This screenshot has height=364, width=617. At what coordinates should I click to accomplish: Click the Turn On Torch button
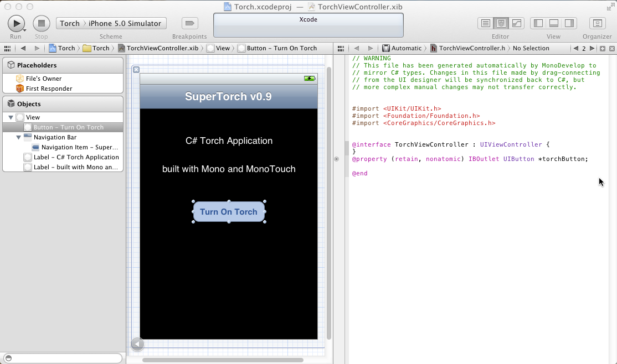pyautogui.click(x=229, y=212)
